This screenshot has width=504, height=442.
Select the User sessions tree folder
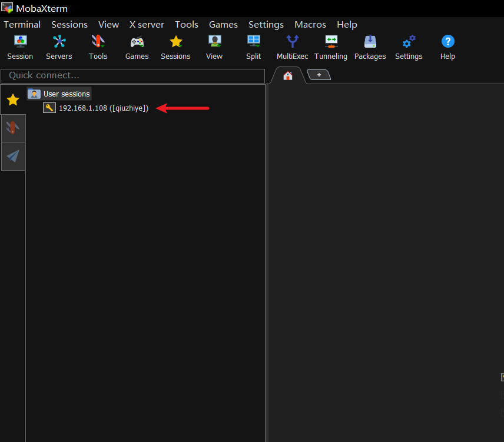59,94
